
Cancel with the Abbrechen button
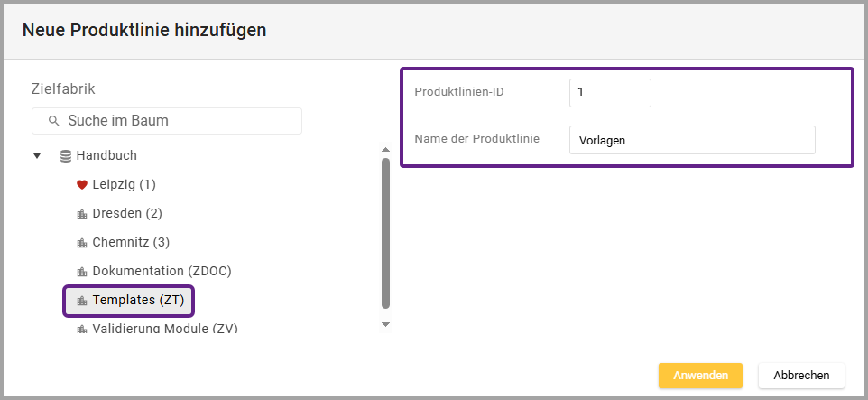click(x=801, y=375)
